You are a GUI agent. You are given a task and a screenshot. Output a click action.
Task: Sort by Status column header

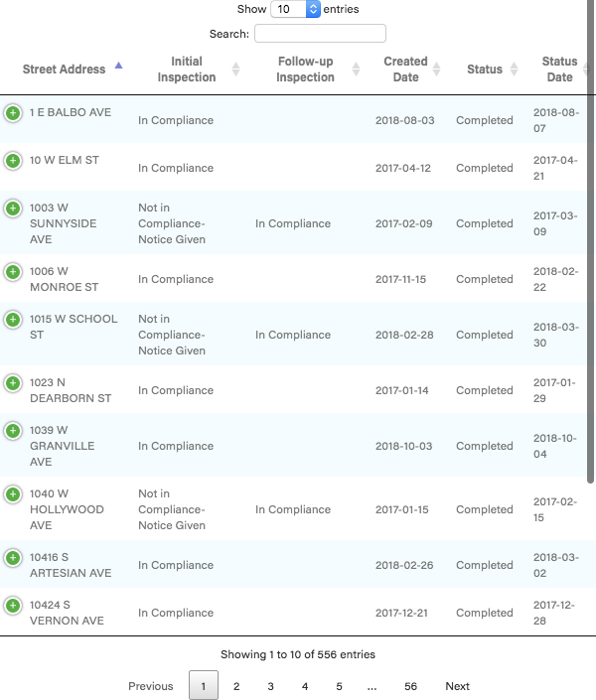point(485,70)
